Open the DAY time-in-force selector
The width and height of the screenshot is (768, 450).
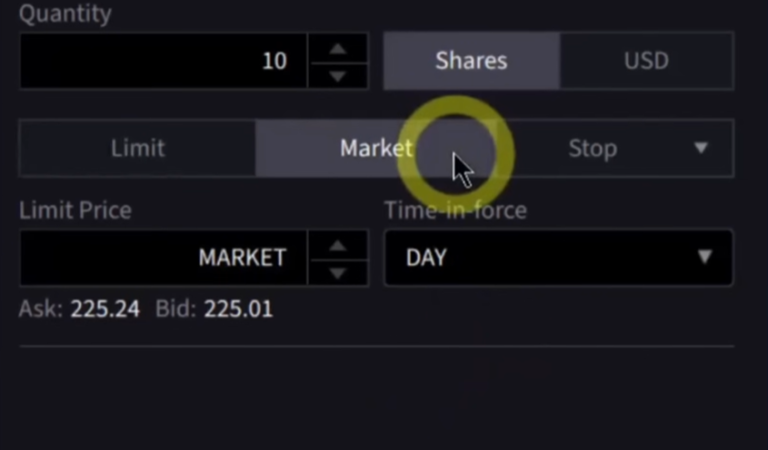(x=540, y=257)
